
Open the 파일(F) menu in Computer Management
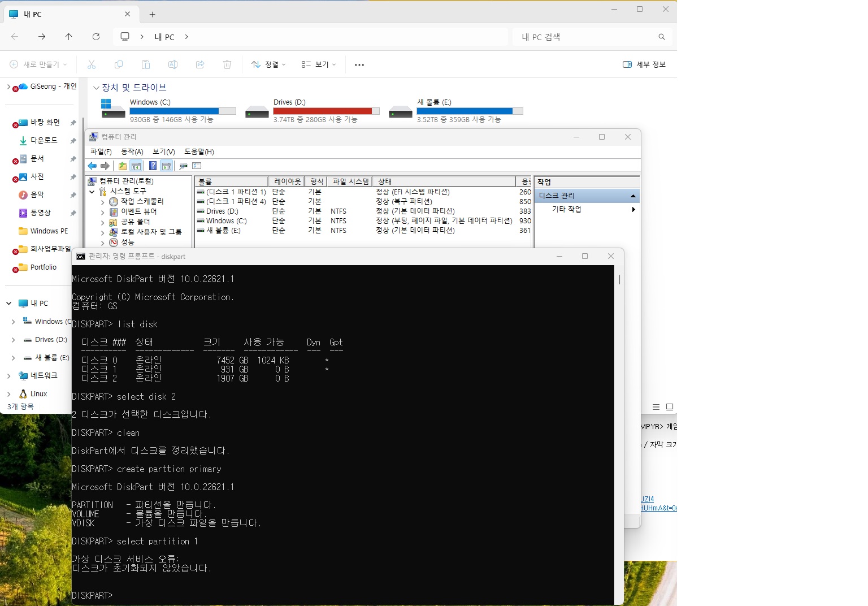(x=101, y=151)
